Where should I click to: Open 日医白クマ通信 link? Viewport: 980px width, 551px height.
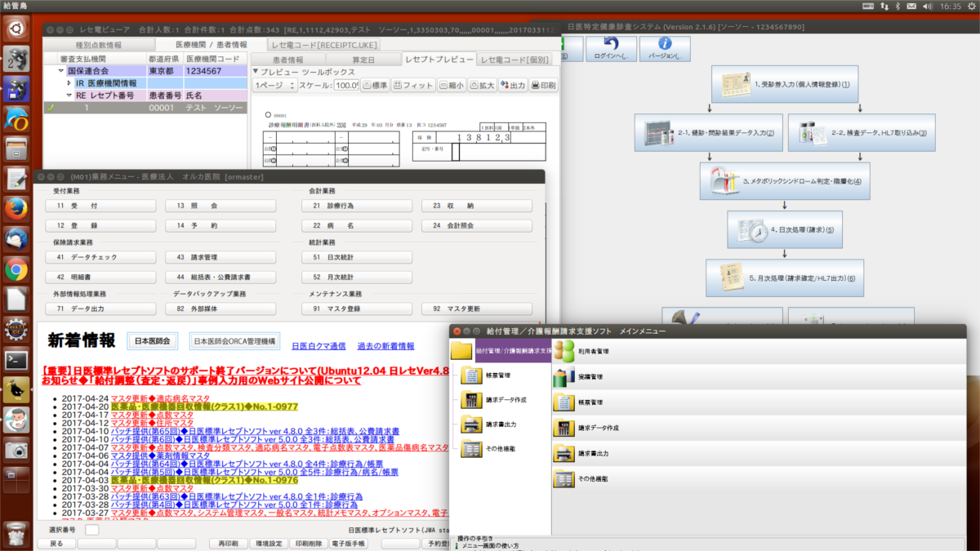click(x=318, y=346)
